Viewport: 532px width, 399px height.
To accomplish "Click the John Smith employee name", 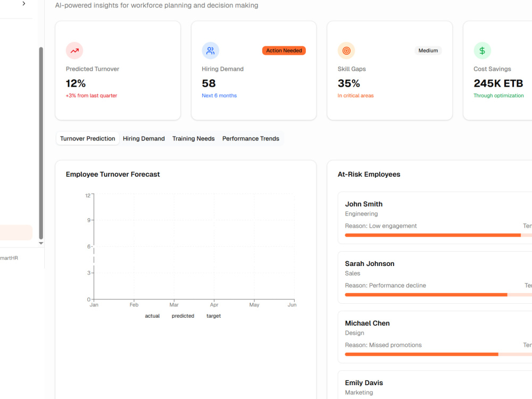I will [364, 204].
